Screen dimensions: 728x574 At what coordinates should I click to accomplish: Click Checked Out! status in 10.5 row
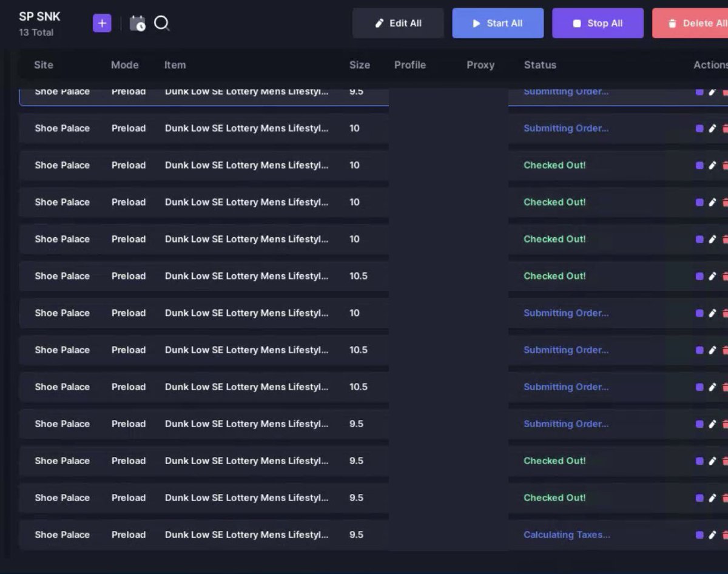pos(554,275)
